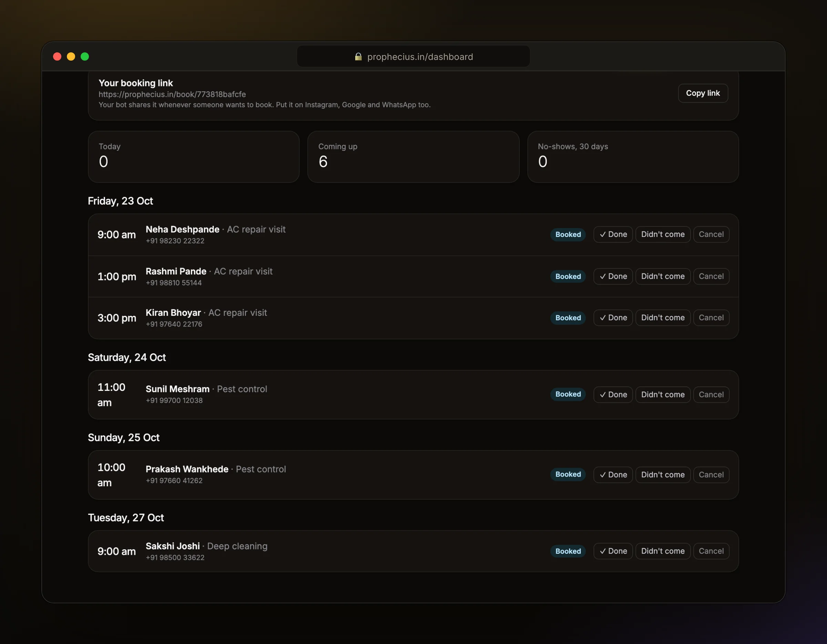
Task: Click the 11:00 am time slot
Action: coord(111,395)
